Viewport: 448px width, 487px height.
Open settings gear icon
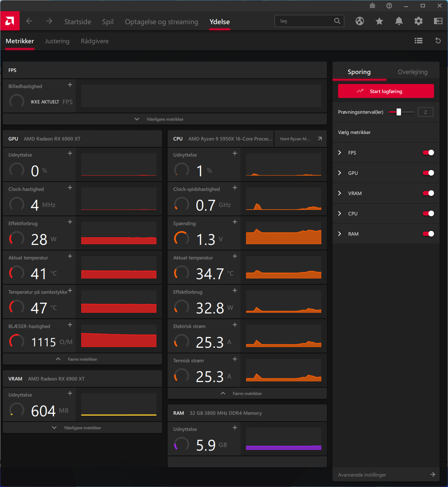pos(419,21)
